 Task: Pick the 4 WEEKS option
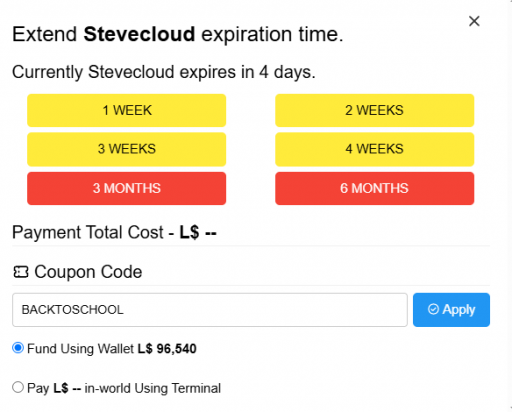(x=374, y=149)
